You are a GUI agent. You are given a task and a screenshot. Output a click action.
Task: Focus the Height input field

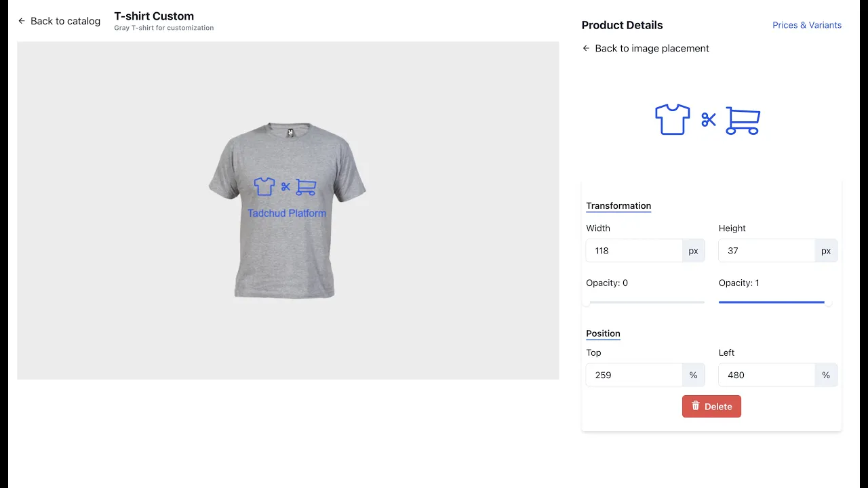766,251
